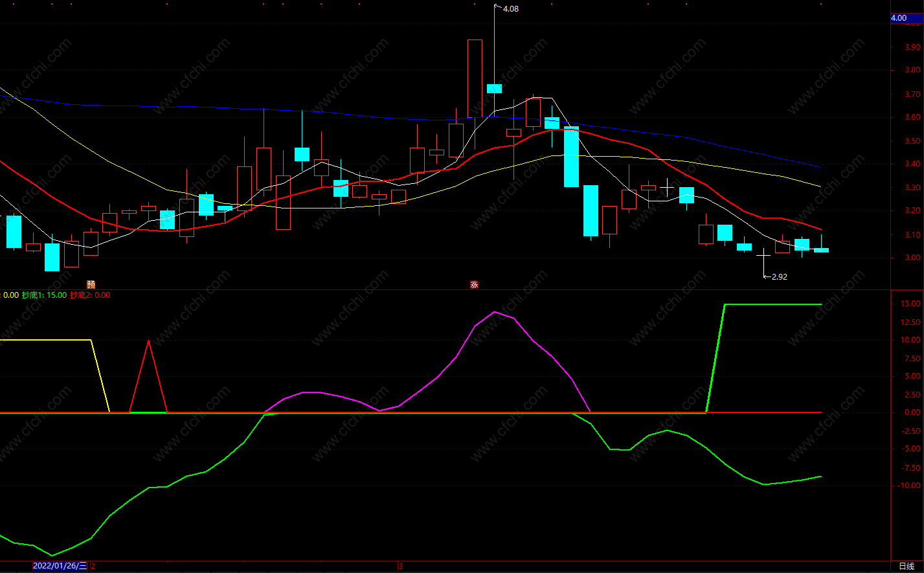Click the 2.92 low price annotation
This screenshot has width=924, height=573.
(x=780, y=277)
